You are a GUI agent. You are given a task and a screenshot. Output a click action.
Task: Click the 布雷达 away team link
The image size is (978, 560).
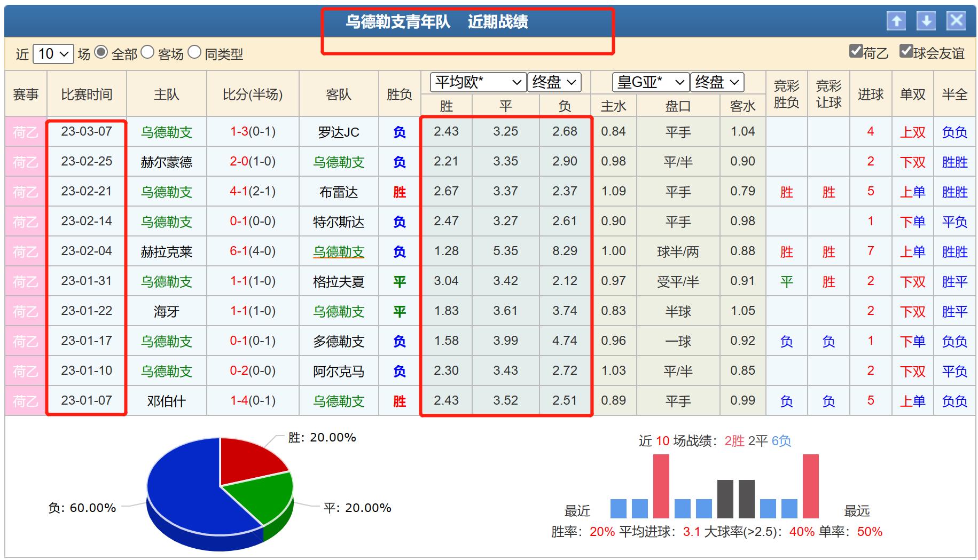[x=340, y=192]
